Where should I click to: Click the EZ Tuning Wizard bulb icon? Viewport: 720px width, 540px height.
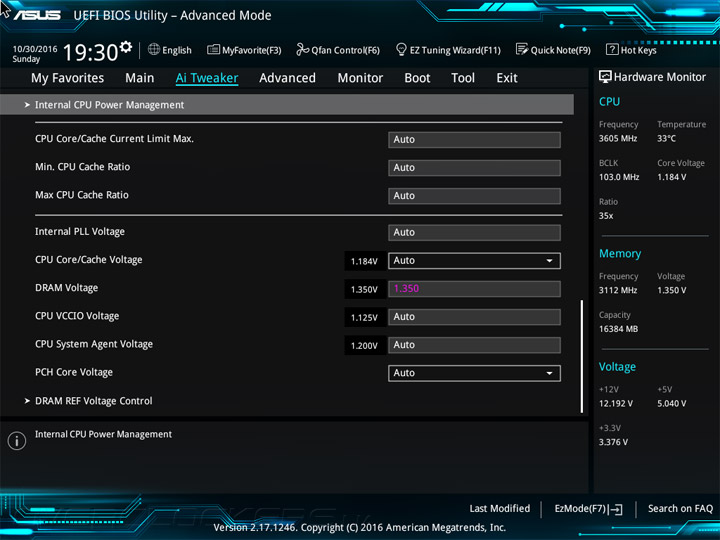(x=401, y=49)
